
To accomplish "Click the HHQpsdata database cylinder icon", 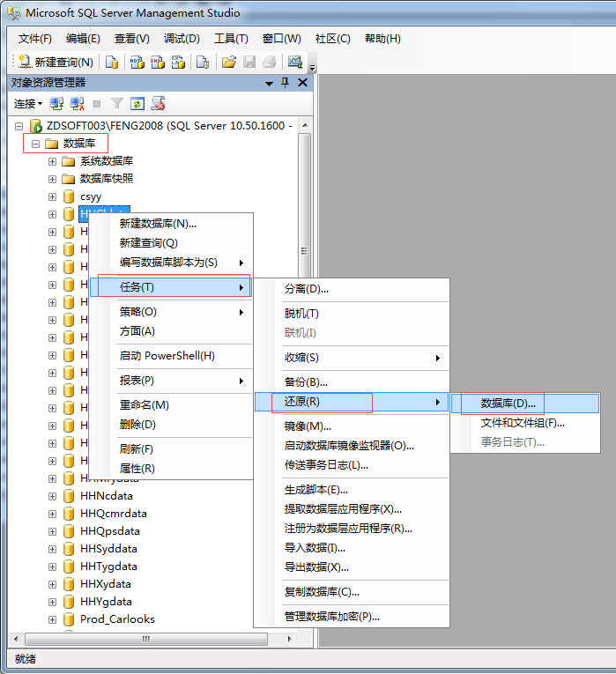I will 69,532.
